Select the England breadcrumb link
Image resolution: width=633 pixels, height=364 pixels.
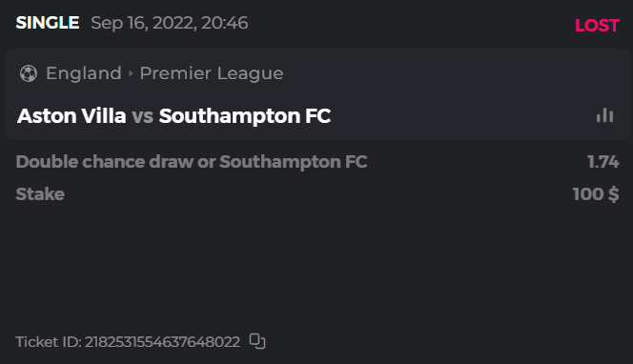(x=84, y=73)
